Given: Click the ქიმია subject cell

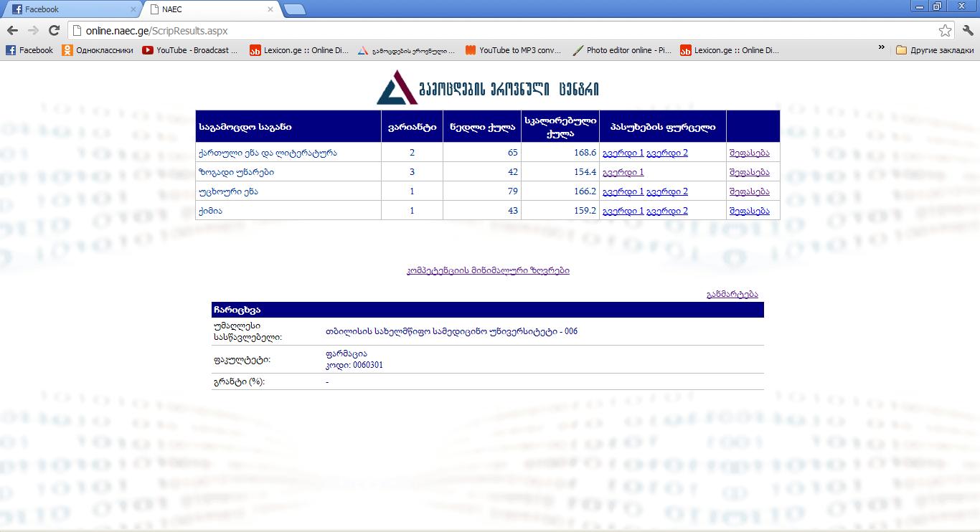Looking at the screenshot, I should 288,211.
